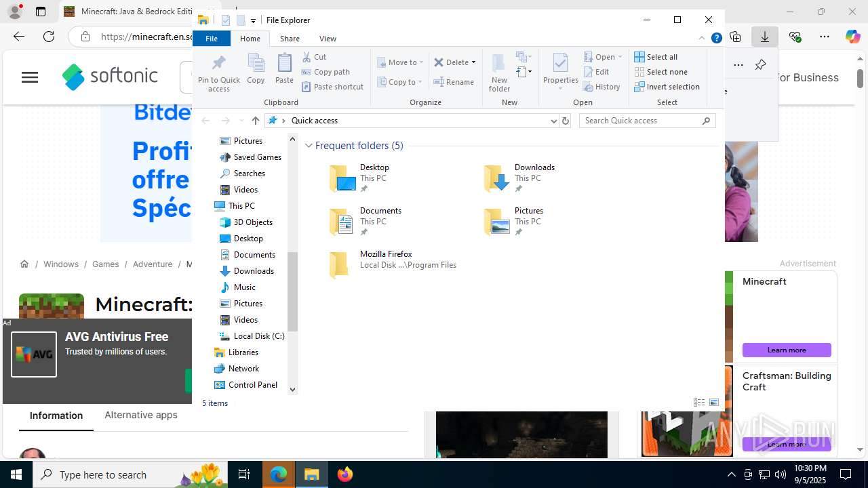
Task: Click the Search Quick access field
Action: 648,121
